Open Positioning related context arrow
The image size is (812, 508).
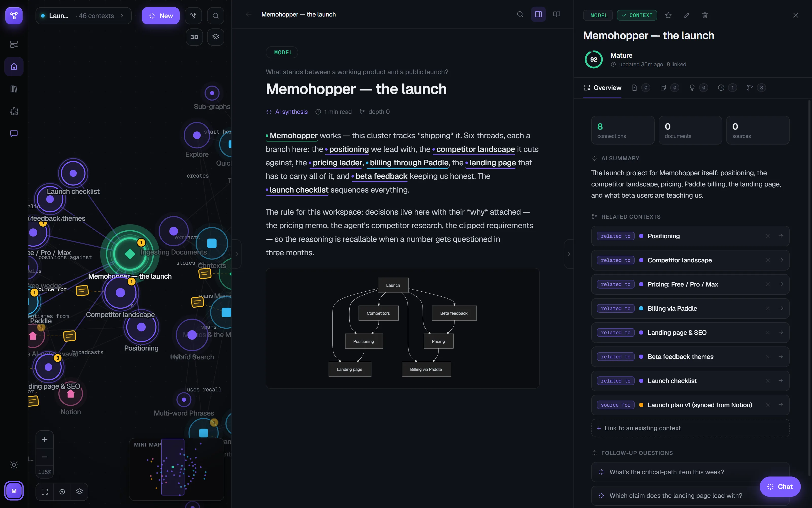click(781, 236)
